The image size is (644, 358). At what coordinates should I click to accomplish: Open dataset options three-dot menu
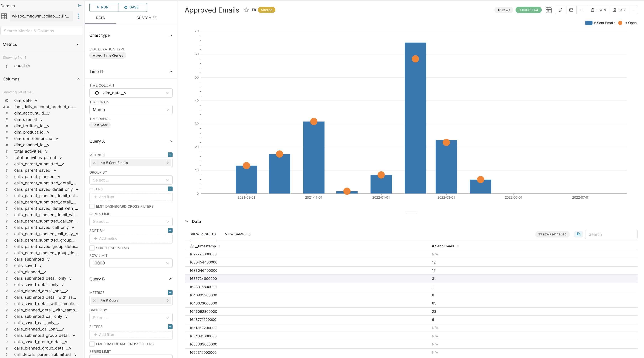(79, 16)
